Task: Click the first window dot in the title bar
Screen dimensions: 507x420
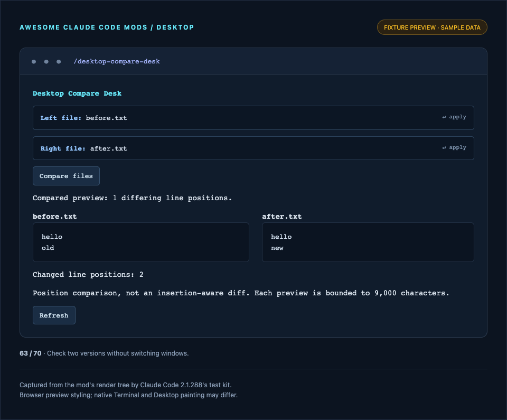Action: point(34,61)
